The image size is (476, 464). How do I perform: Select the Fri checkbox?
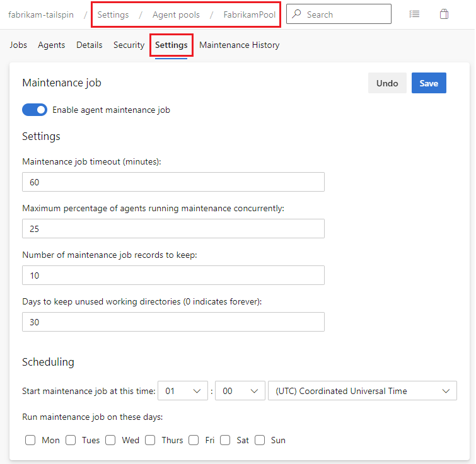194,440
